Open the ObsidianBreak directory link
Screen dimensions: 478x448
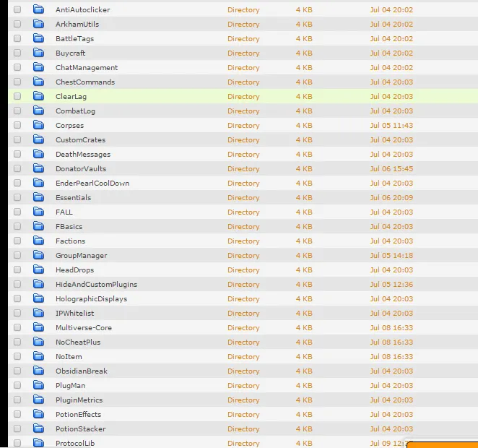click(x=82, y=371)
